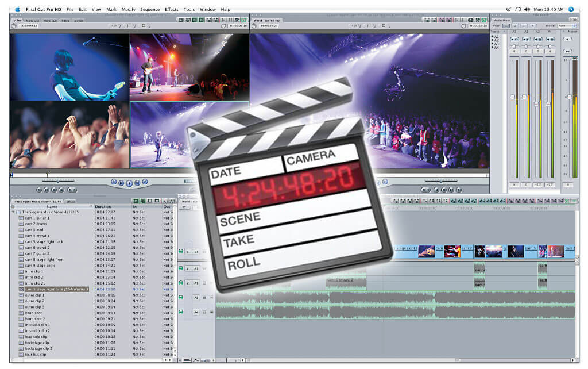Click the crowd hands angle thumbnail in the Viewer
The height and width of the screenshot is (369, 588).
(69, 135)
